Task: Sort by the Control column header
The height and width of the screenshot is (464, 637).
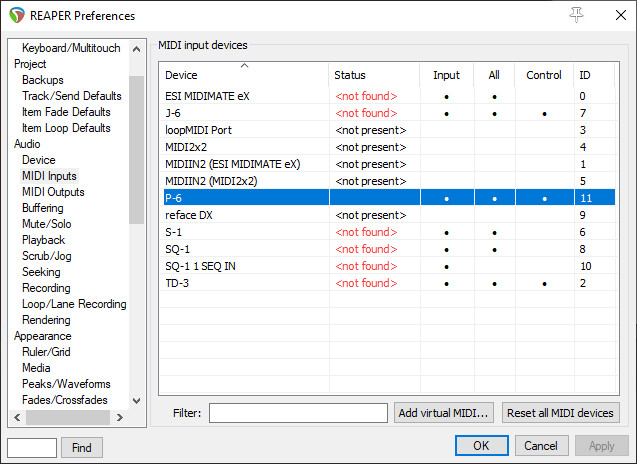Action: 544,75
